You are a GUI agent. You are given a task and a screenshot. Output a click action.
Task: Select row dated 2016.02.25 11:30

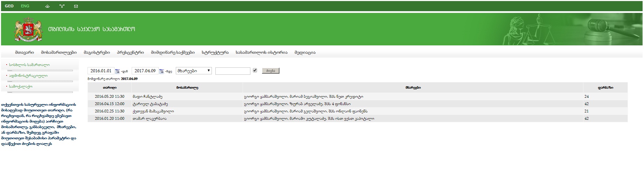[358, 111]
